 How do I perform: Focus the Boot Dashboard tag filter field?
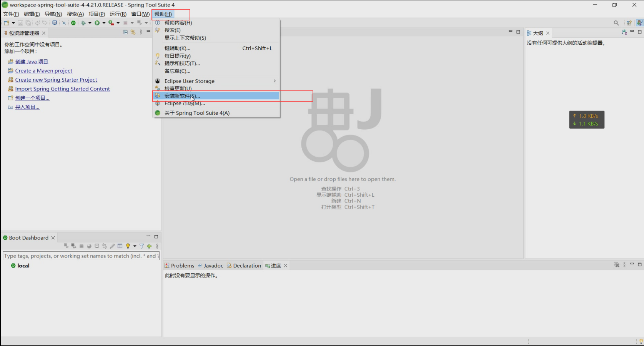tap(81, 256)
